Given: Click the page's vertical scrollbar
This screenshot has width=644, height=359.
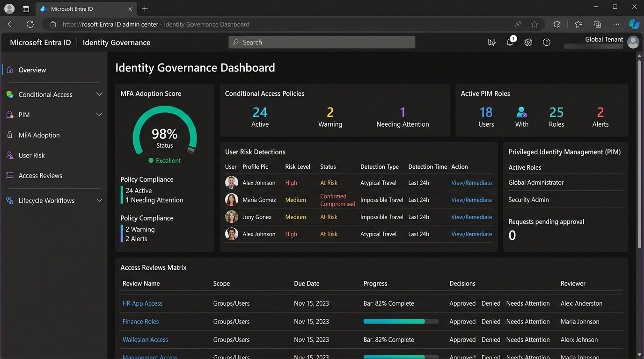Looking at the screenshot, I should tap(639, 153).
